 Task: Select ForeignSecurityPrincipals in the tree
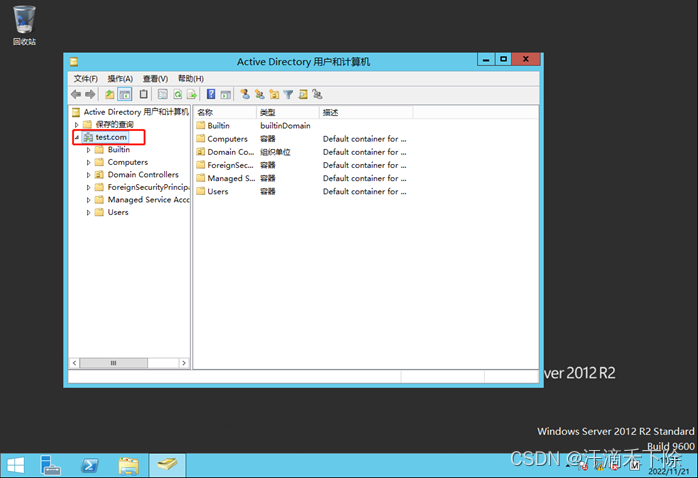(148, 187)
